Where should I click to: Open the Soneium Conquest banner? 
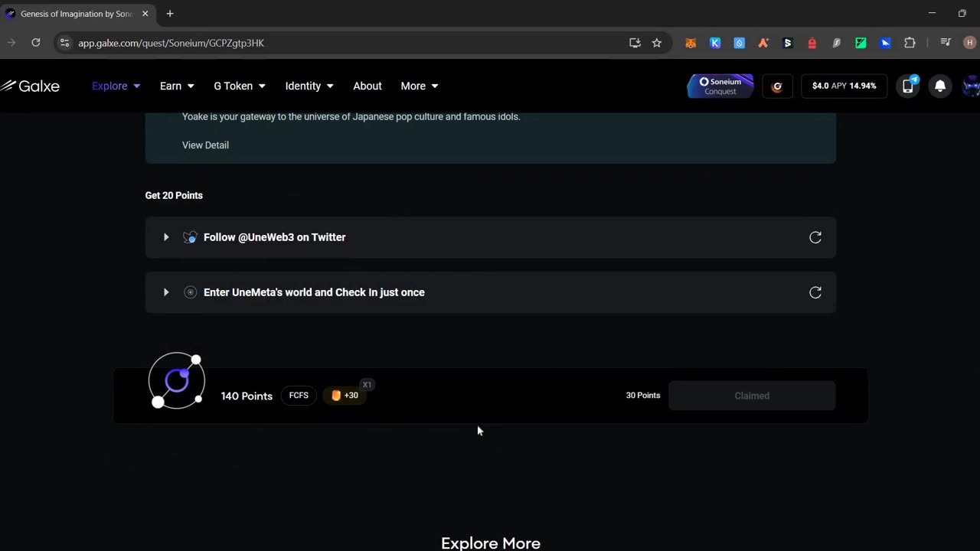720,86
